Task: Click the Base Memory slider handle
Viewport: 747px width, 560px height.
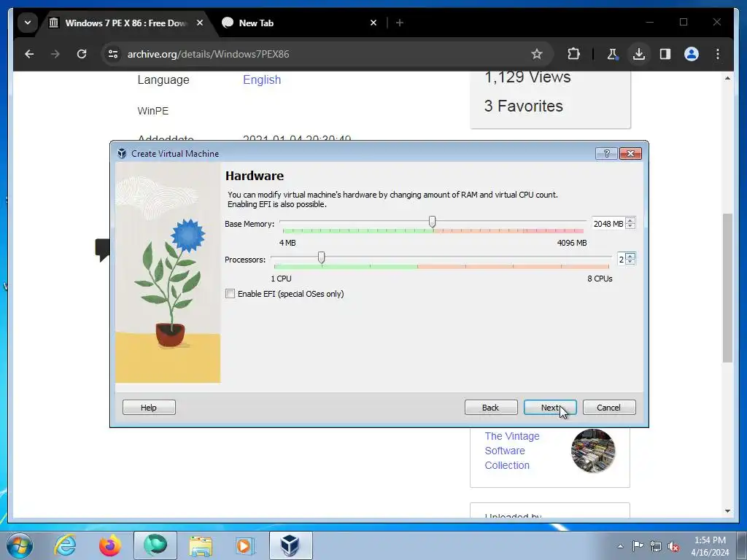Action: pyautogui.click(x=432, y=222)
